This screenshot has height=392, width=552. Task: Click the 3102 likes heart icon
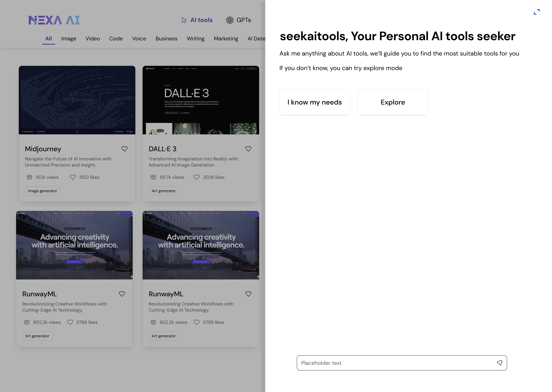tap(73, 177)
